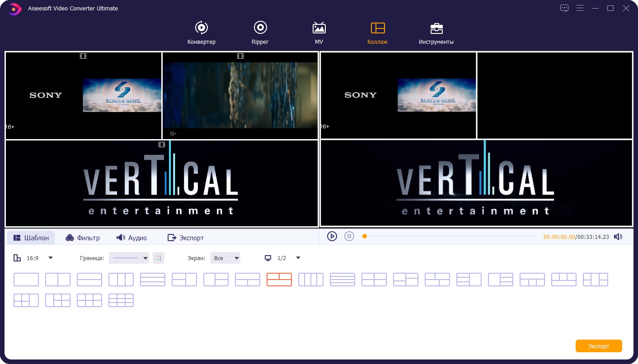The image size is (638, 364).
Task: Switch to the Аудио tab
Action: click(131, 238)
